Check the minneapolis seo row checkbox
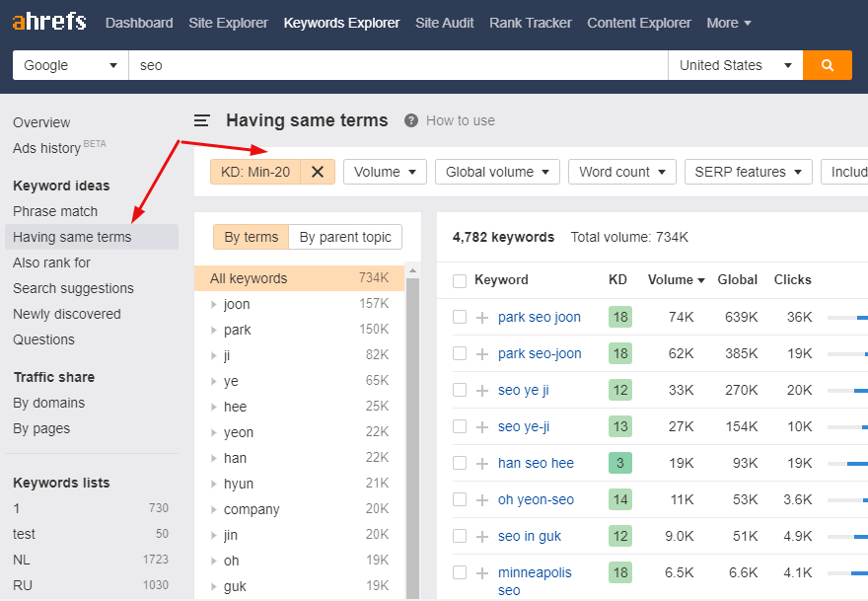 tap(460, 572)
